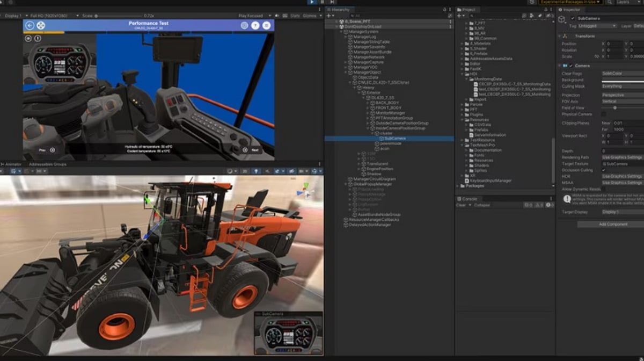Click the exclamation info icon above the gauge cluster
Viewport: 644px width, 361px height.
click(38, 38)
